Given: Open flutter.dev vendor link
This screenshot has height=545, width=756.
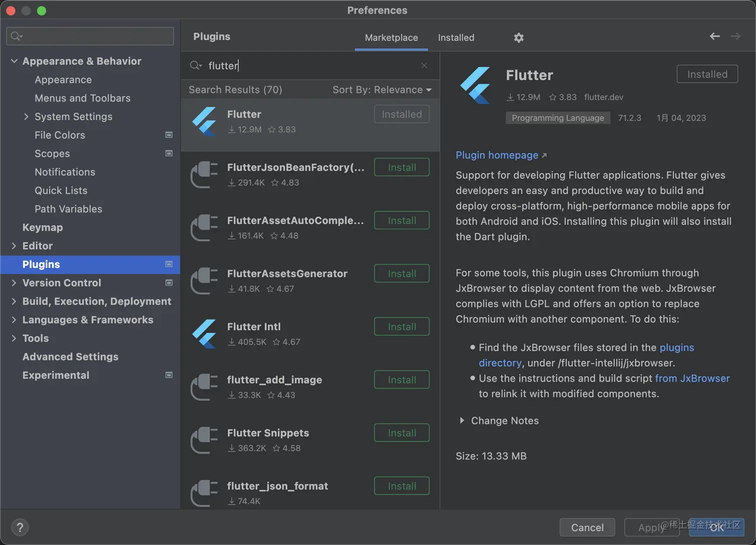Looking at the screenshot, I should tap(603, 97).
